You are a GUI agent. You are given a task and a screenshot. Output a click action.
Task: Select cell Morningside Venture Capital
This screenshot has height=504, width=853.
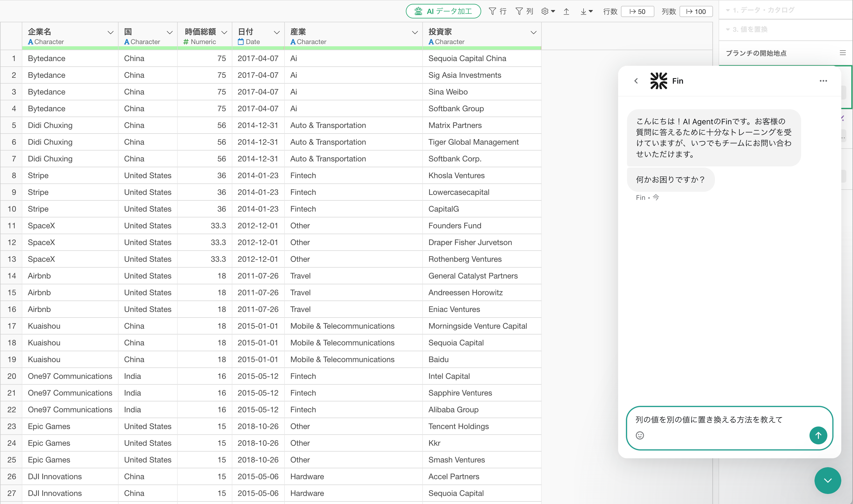click(x=481, y=326)
